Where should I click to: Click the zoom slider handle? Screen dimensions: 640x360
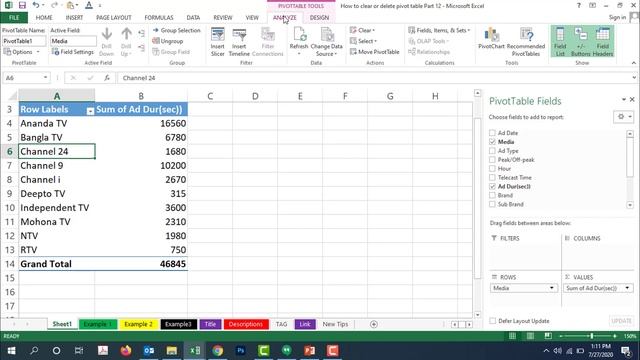[592, 336]
